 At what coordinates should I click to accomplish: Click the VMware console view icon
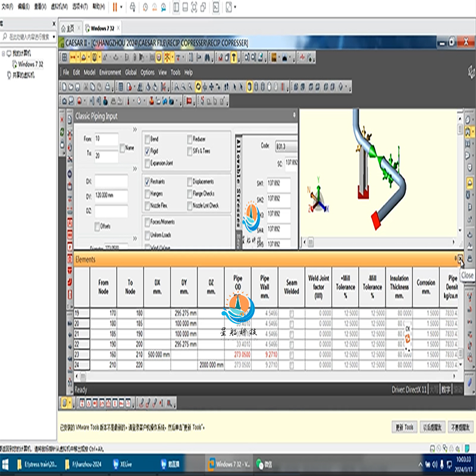[x=216, y=7]
